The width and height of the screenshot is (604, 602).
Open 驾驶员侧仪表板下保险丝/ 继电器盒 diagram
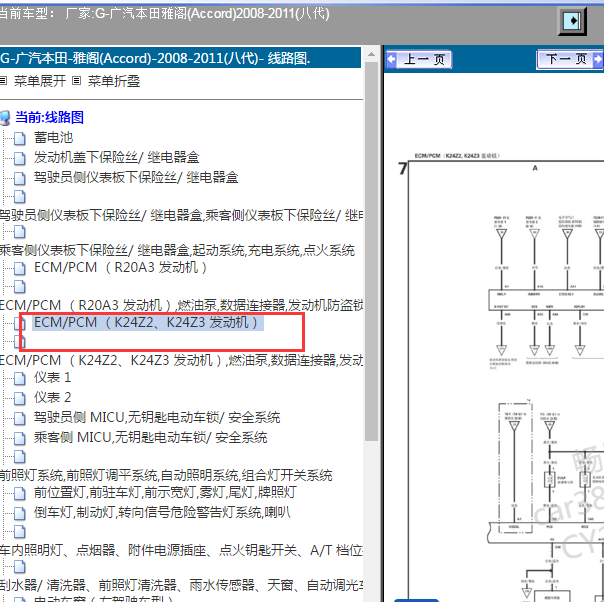coord(136,177)
